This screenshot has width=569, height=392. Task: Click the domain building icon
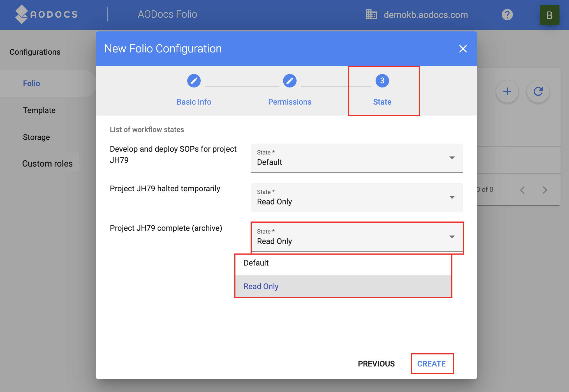371,15
